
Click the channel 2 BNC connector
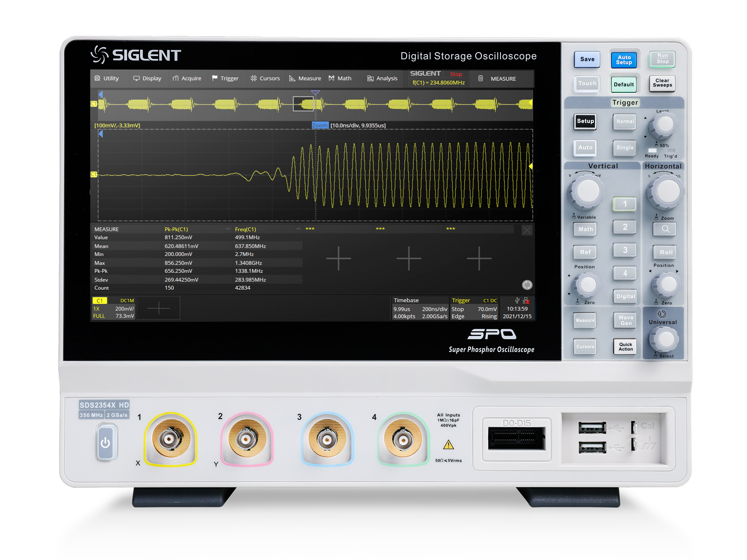pos(247,439)
